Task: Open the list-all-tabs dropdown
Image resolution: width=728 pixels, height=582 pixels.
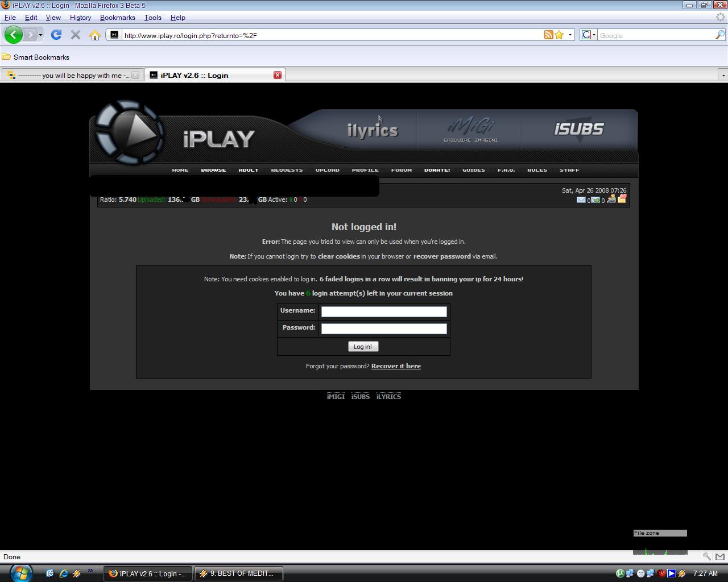Action: [723, 75]
